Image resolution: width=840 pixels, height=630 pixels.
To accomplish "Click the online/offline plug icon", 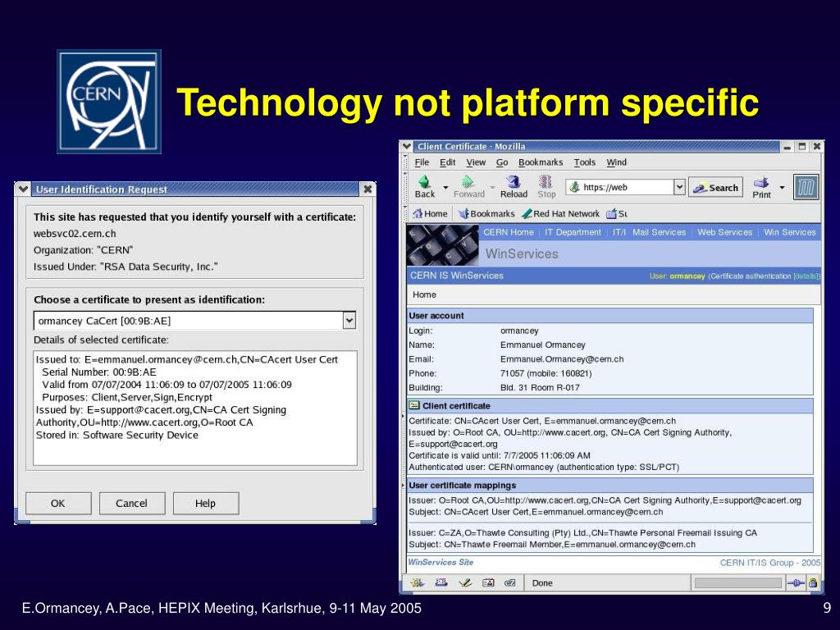I will coord(796,583).
